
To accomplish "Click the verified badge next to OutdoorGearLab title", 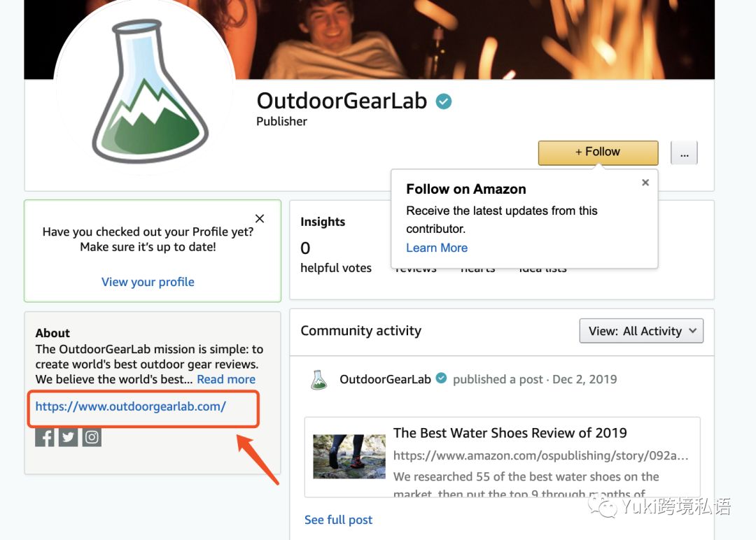I will click(444, 101).
